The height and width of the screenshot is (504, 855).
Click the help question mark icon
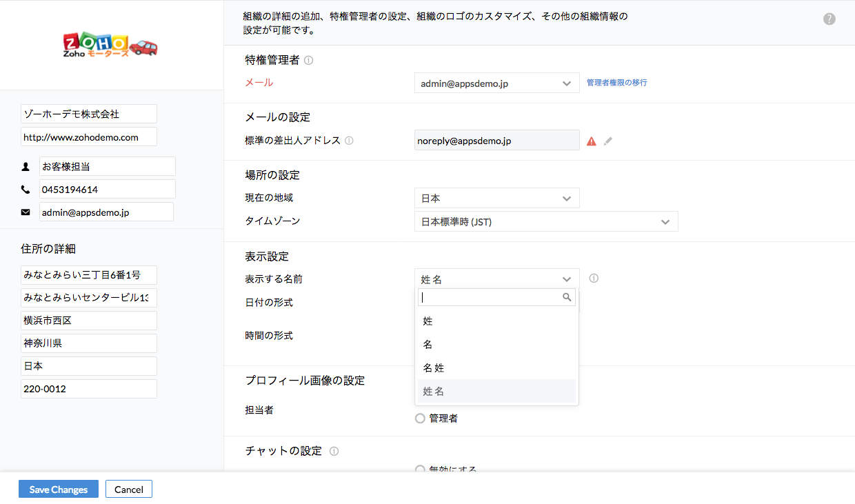click(x=829, y=19)
